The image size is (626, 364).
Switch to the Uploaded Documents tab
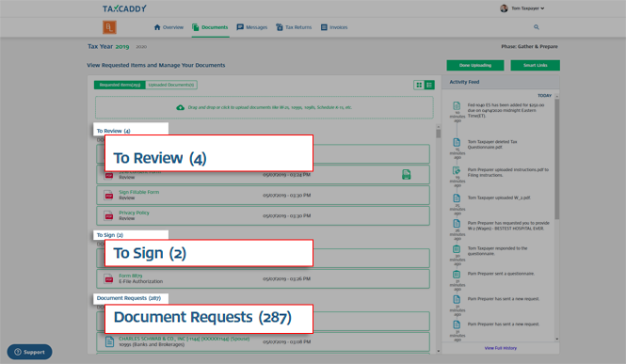171,85
